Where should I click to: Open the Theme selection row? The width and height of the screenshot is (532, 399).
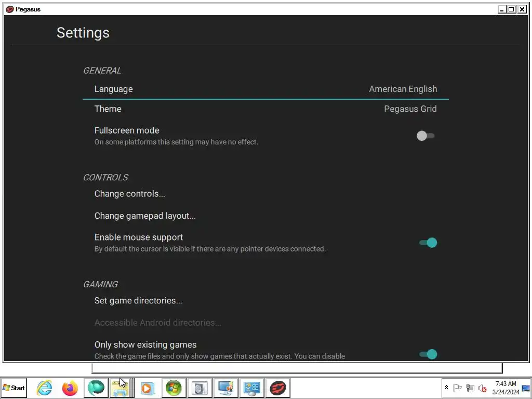coord(265,109)
